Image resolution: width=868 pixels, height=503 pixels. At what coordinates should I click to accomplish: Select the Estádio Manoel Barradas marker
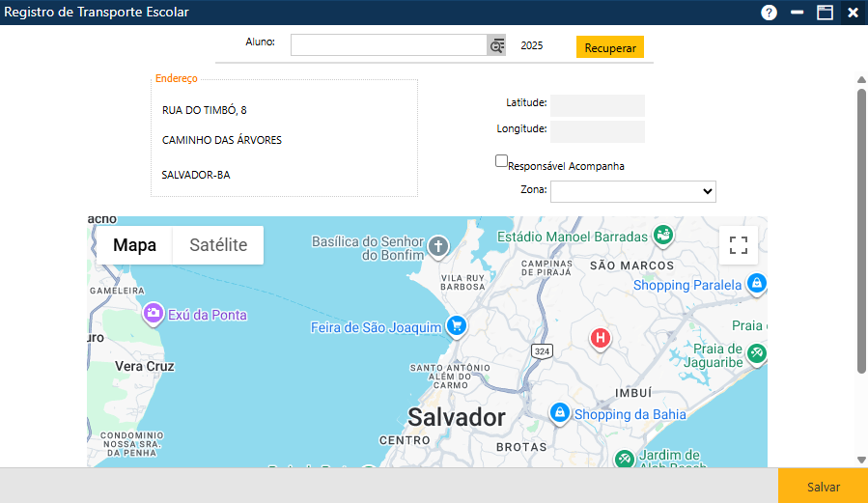pyautogui.click(x=662, y=236)
